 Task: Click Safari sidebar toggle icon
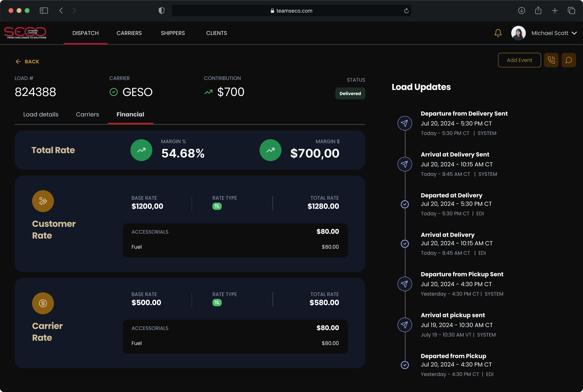tap(44, 11)
